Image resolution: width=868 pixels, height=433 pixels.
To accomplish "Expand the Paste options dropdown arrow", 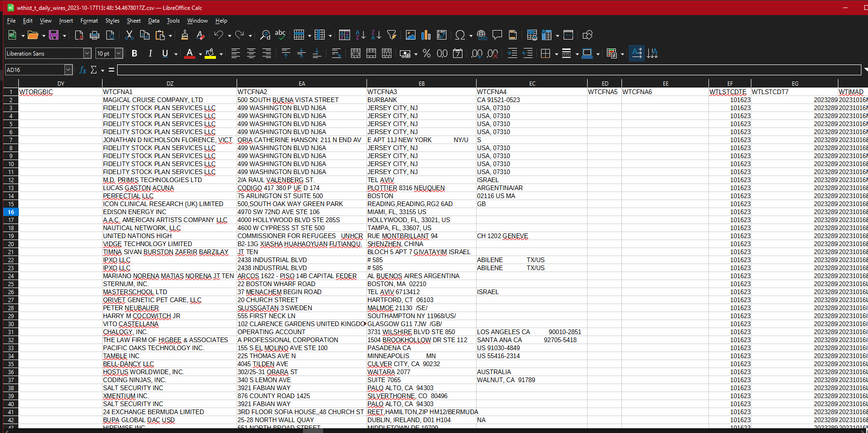I will coord(171,35).
